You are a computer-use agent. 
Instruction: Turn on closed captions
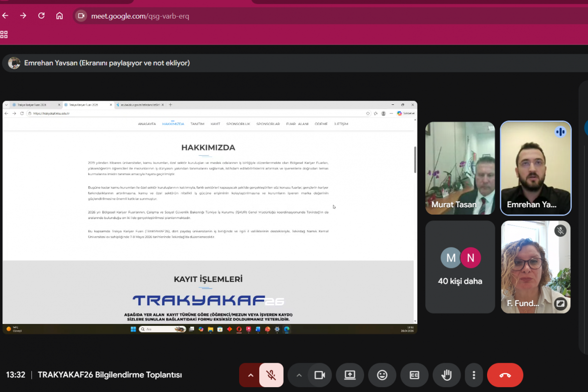click(x=414, y=375)
